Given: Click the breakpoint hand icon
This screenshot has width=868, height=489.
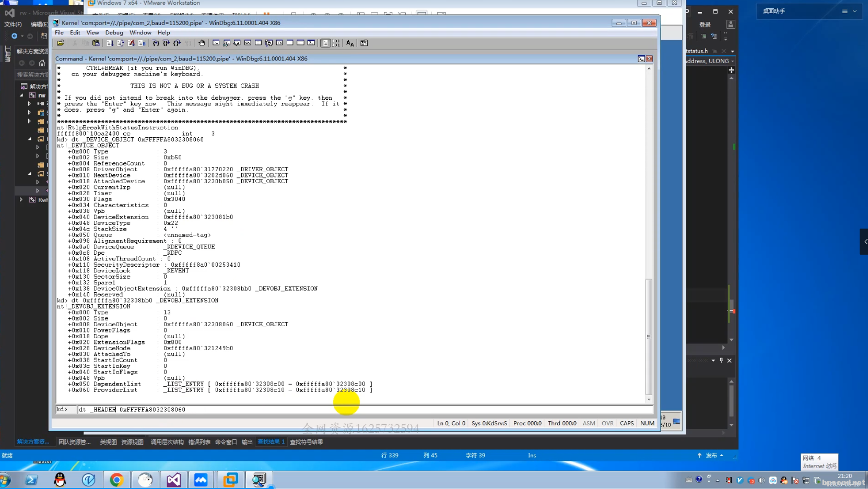Looking at the screenshot, I should pyautogui.click(x=202, y=43).
